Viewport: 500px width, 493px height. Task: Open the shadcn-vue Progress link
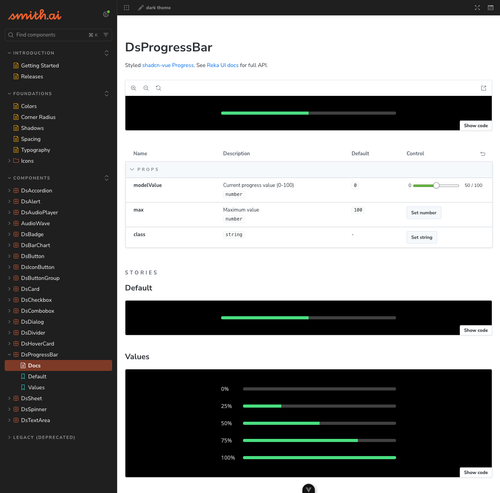pos(168,65)
